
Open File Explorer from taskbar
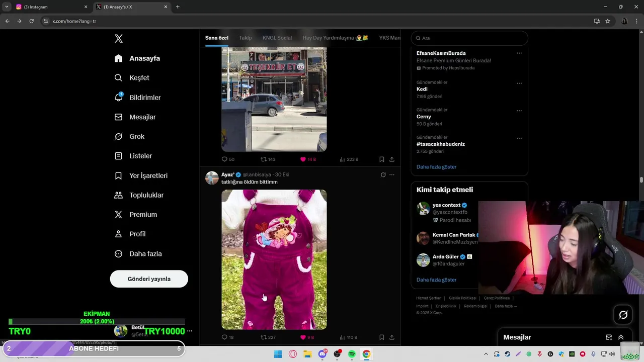307,354
